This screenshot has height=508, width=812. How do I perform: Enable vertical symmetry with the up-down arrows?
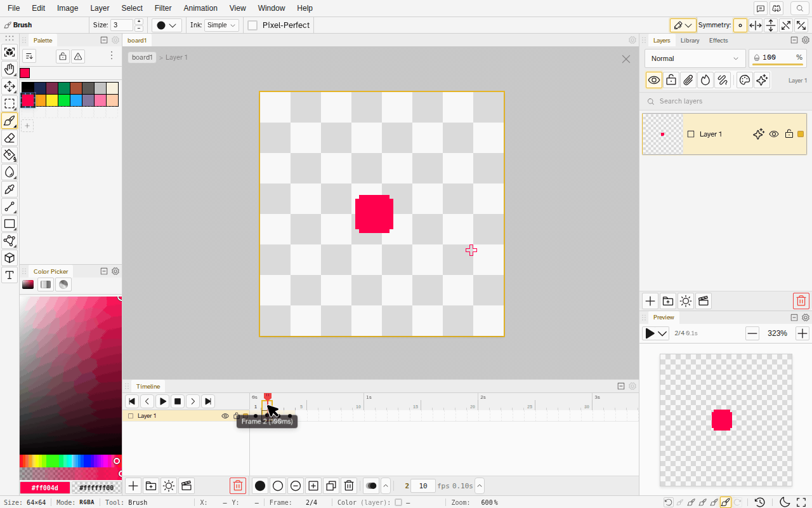pyautogui.click(x=771, y=25)
